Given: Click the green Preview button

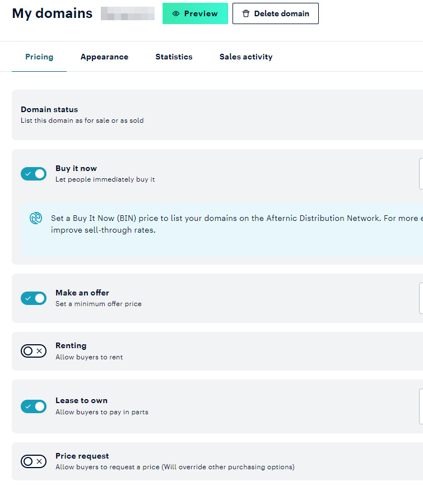Looking at the screenshot, I should pos(196,13).
